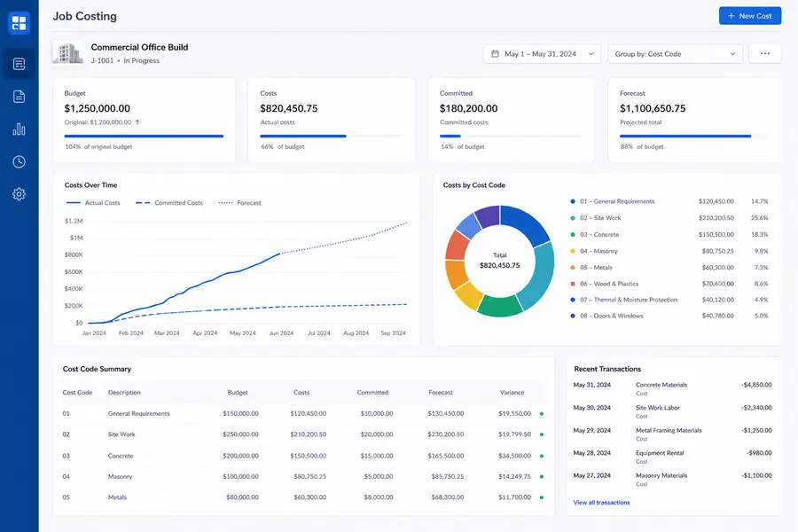
Task: Toggle Committed Costs legend in chart
Action: (169, 203)
